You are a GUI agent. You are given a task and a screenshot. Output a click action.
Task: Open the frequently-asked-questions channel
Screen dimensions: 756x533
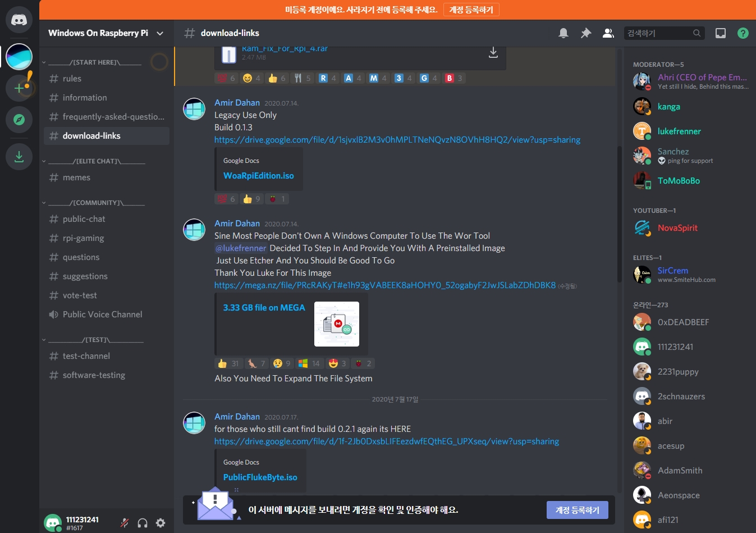pos(107,117)
